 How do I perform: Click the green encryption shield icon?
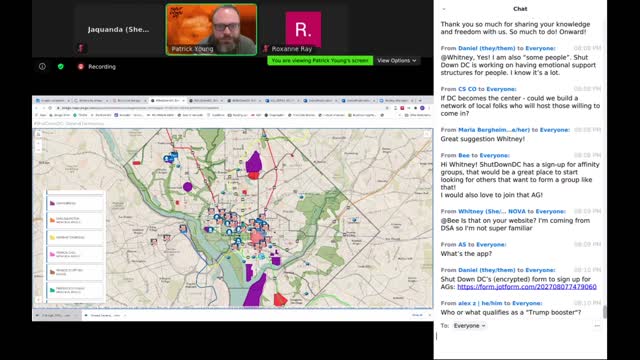[x=60, y=66]
